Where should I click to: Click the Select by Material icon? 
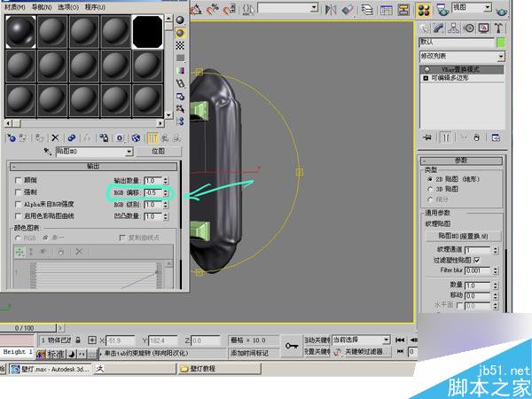coord(180,108)
